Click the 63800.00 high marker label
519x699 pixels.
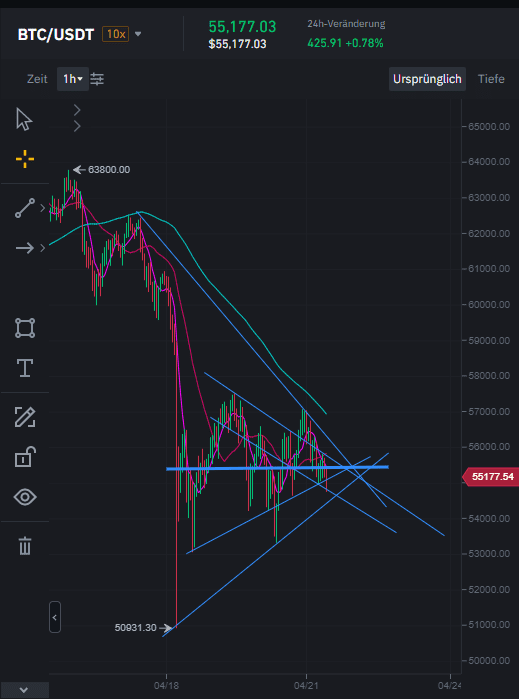tap(109, 169)
